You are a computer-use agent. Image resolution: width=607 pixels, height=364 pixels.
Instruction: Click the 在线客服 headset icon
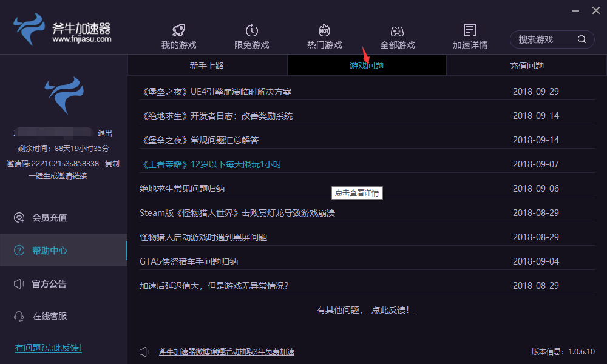[x=19, y=317]
